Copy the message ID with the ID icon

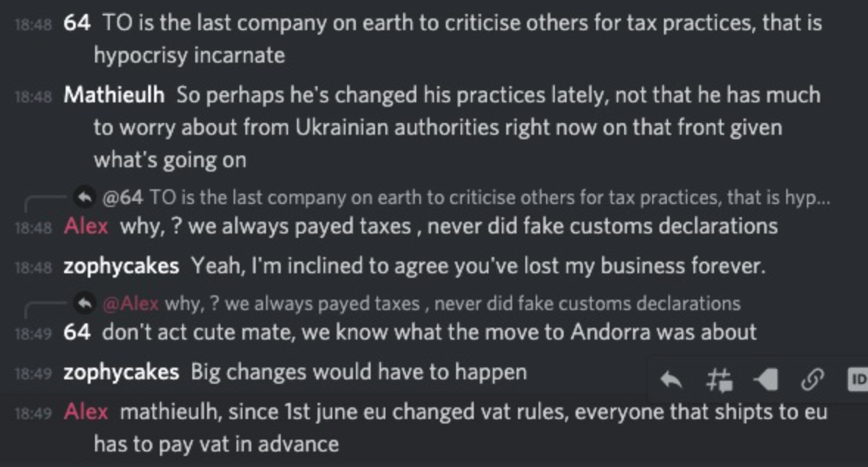(858, 380)
